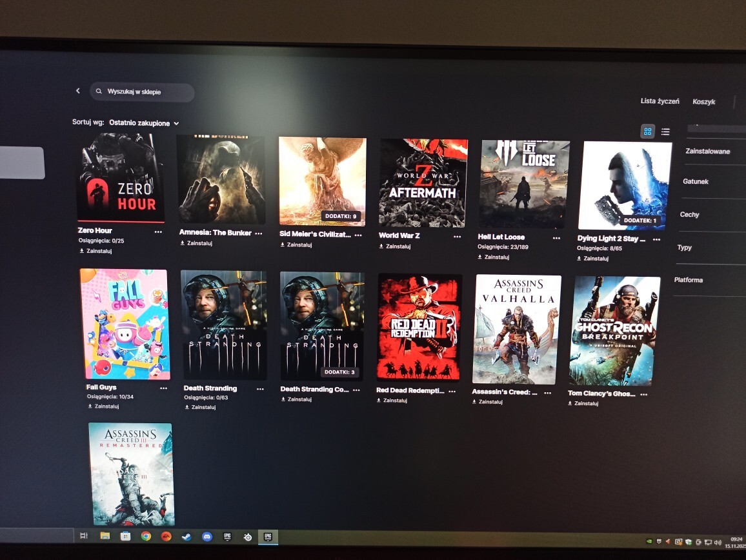Open Koszyk
Viewport: 746px width, 560px height.
(x=703, y=102)
